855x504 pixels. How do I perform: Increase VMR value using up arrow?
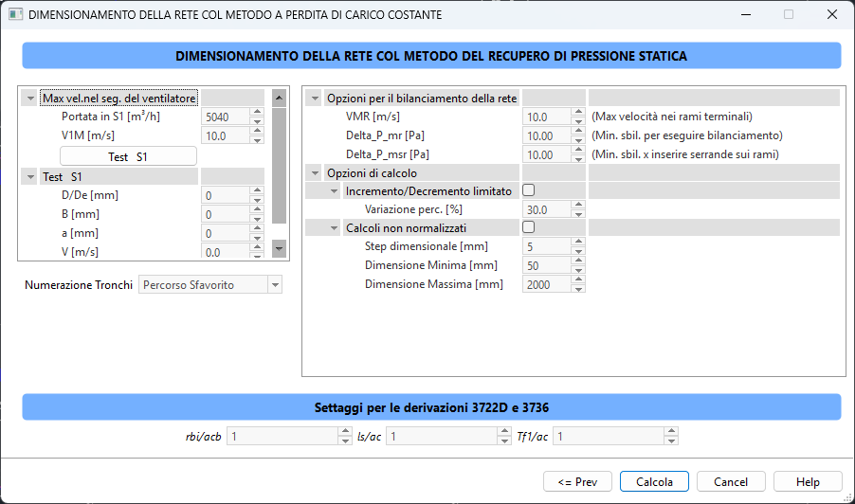pos(578,113)
